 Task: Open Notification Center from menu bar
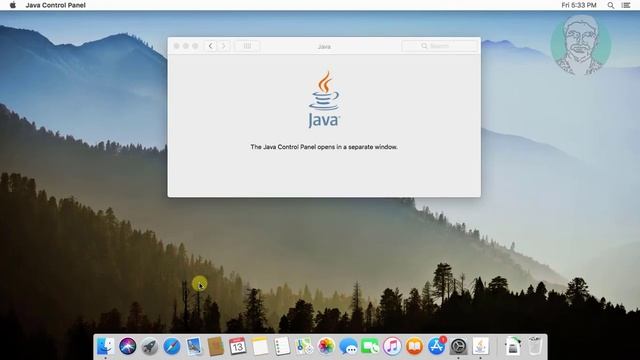pos(626,5)
